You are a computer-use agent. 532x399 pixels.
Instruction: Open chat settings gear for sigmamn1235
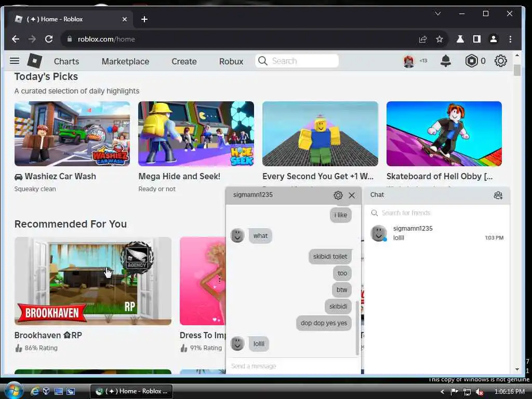338,195
